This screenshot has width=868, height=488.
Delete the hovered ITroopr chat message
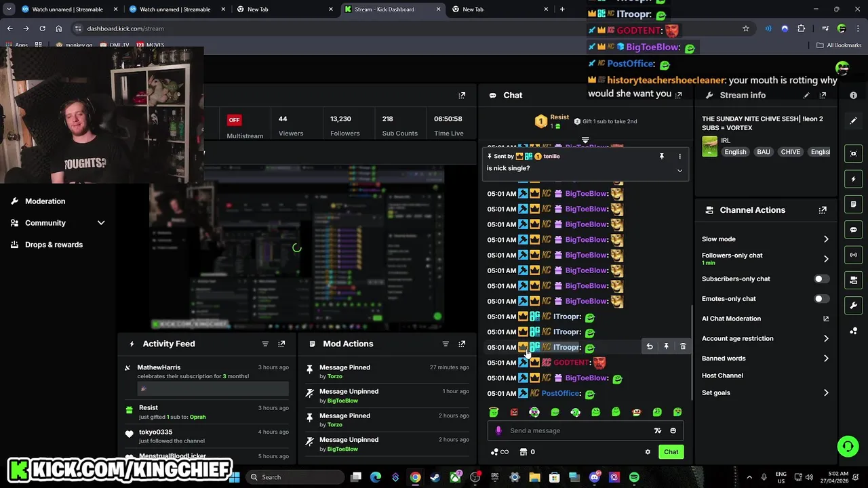click(683, 347)
